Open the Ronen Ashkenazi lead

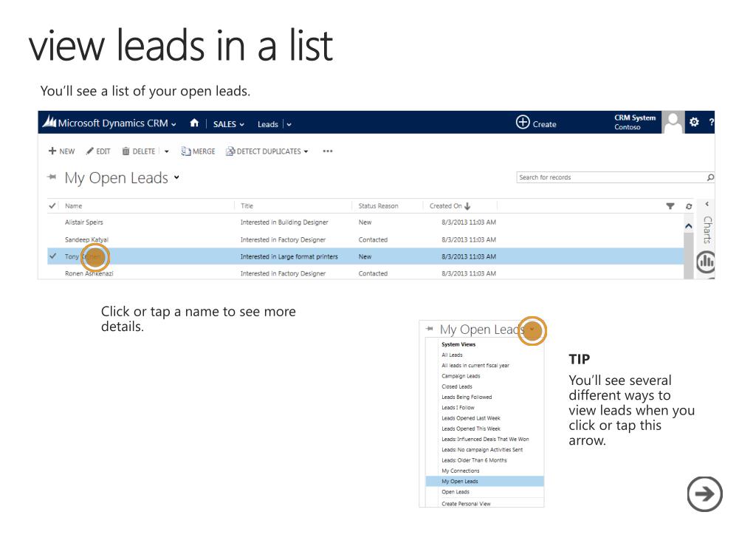click(x=89, y=273)
